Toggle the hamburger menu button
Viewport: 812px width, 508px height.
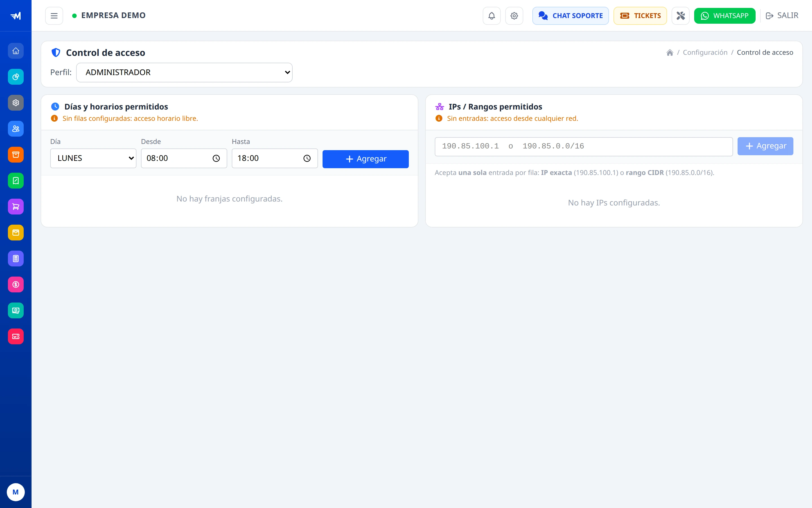(x=54, y=16)
